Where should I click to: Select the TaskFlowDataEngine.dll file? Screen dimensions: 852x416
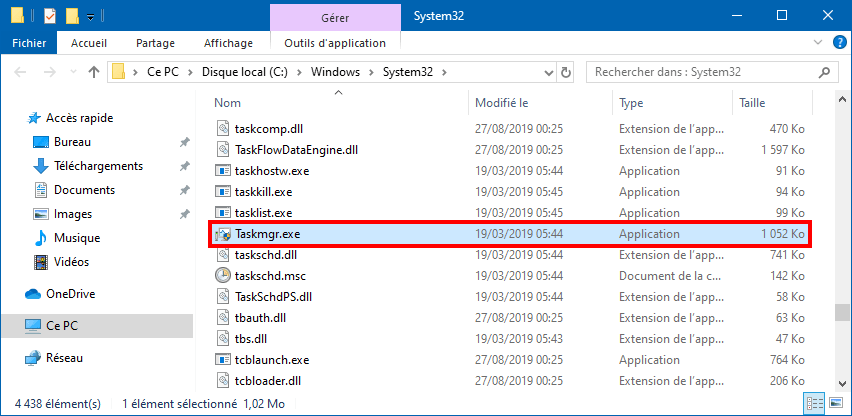[x=296, y=149]
